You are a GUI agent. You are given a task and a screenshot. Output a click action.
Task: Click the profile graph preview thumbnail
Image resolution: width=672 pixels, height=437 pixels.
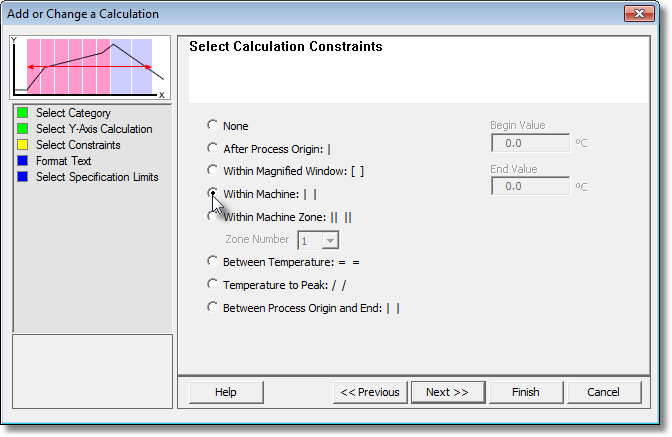tap(90, 68)
